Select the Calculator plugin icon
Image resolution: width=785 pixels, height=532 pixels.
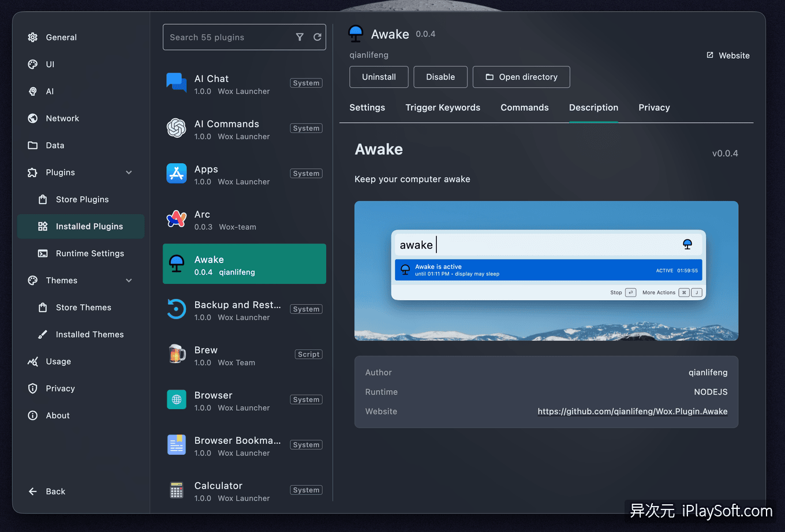pos(177,490)
